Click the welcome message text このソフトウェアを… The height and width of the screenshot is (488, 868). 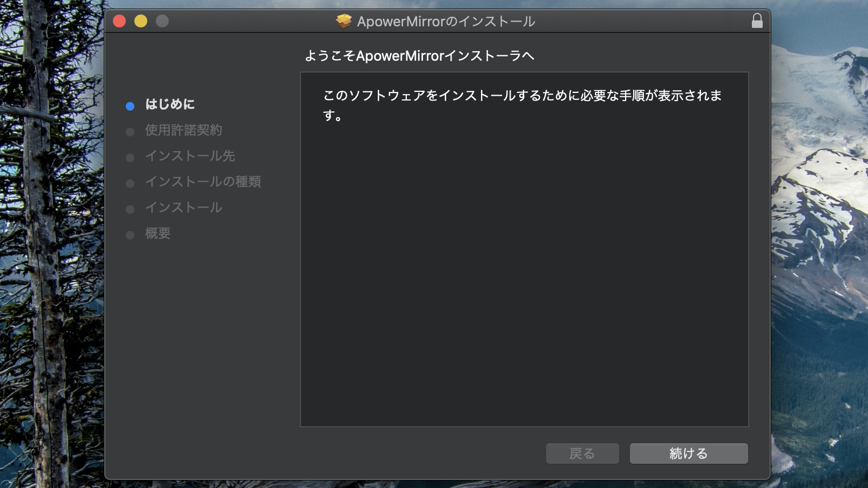522,105
